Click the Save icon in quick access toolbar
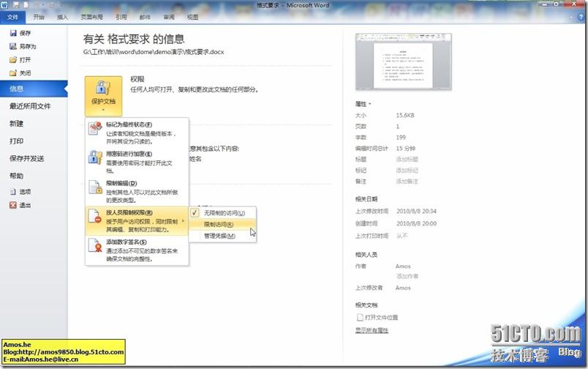588x369 pixels. 16,5
